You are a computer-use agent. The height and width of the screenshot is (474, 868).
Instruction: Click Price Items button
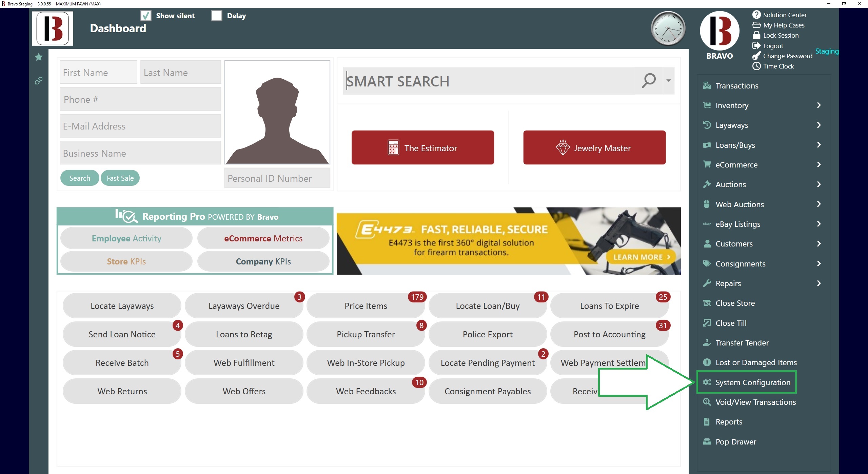click(x=366, y=305)
